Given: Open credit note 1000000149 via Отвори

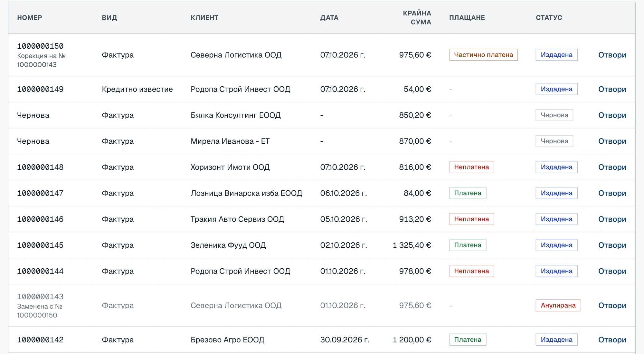Looking at the screenshot, I should click(612, 89).
